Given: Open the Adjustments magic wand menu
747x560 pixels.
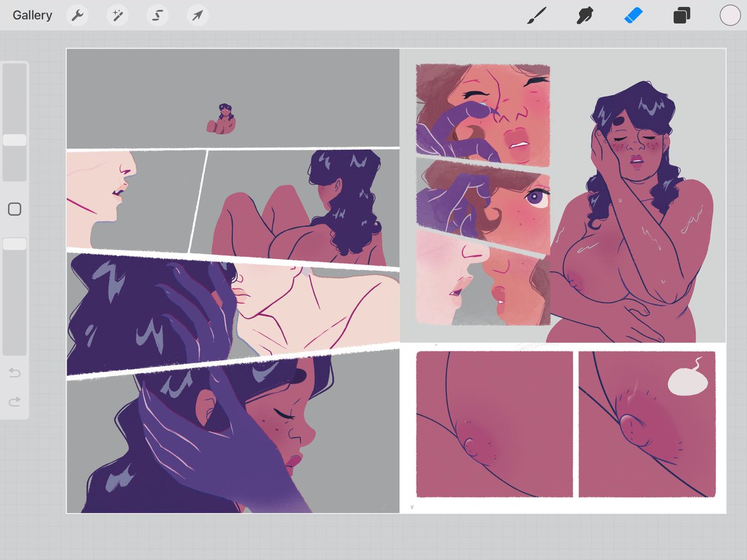Looking at the screenshot, I should [117, 16].
